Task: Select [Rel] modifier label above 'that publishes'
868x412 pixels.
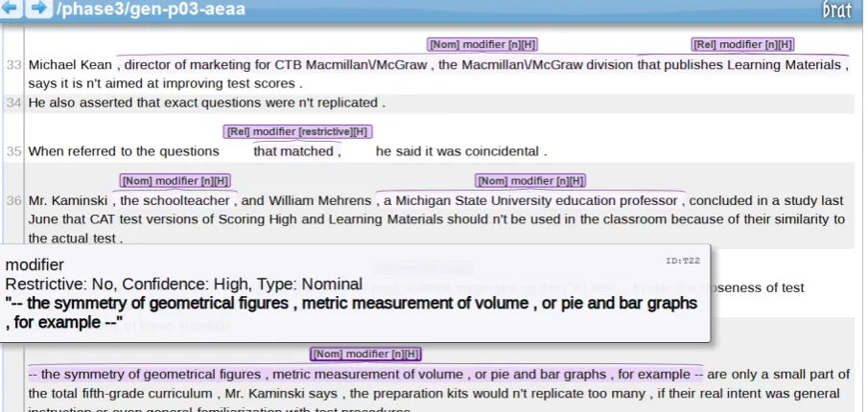Action: click(x=742, y=44)
